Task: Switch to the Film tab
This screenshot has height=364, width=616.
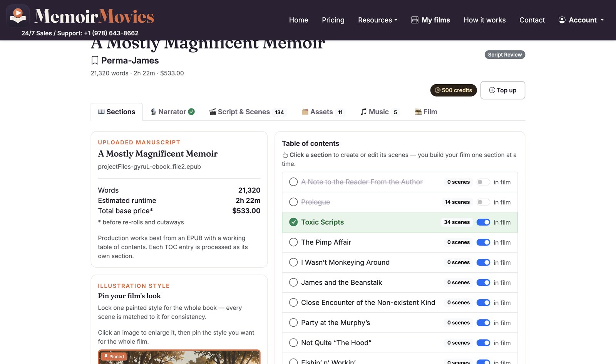Action: tap(426, 112)
